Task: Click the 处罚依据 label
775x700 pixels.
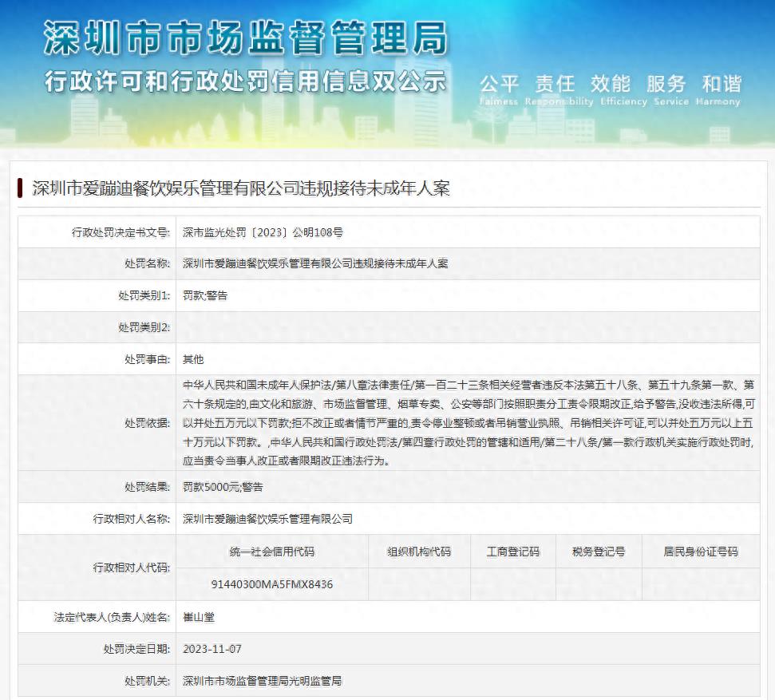Action: [148, 423]
